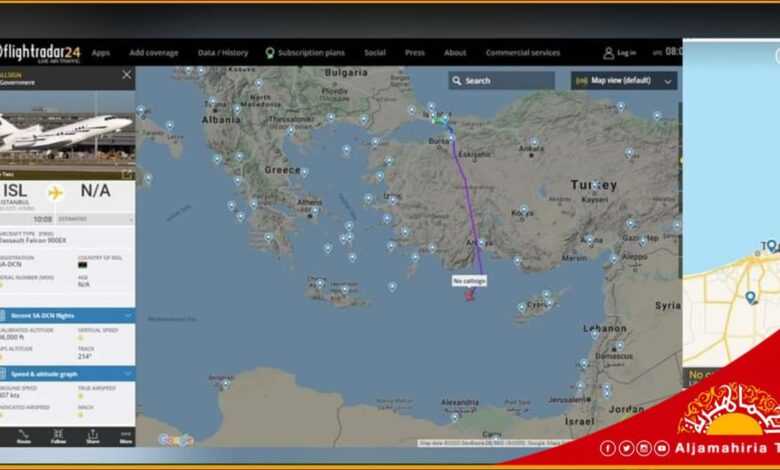Click the Follow aircraft icon
The image size is (780, 470).
pyautogui.click(x=58, y=436)
